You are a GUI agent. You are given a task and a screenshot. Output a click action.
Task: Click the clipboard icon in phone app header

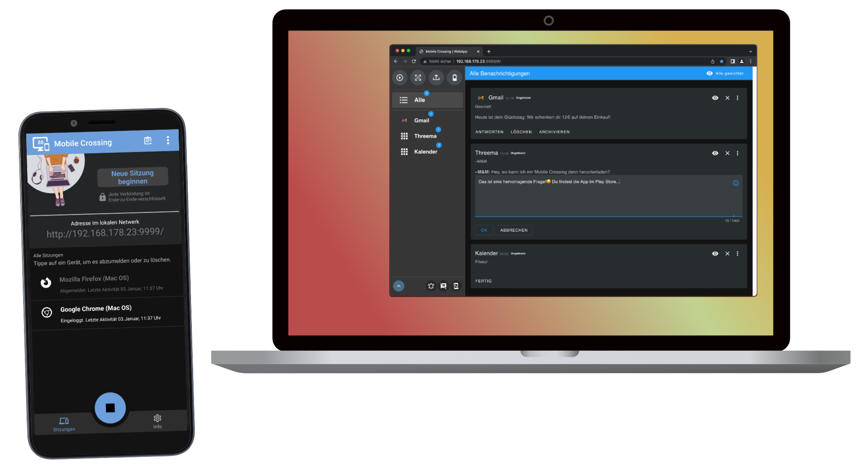click(x=148, y=141)
